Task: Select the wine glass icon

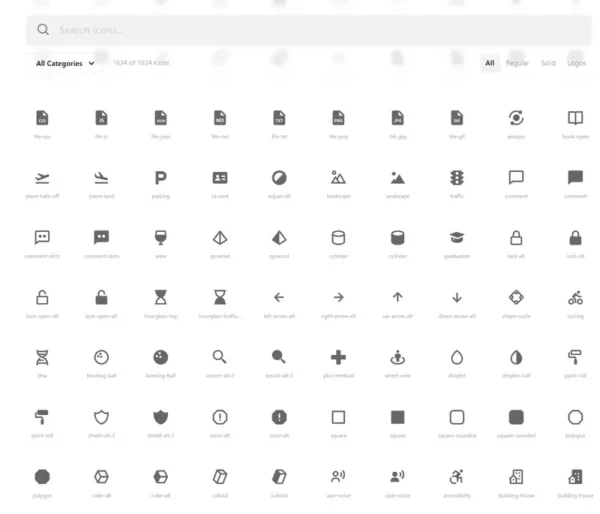Action: pos(161,238)
